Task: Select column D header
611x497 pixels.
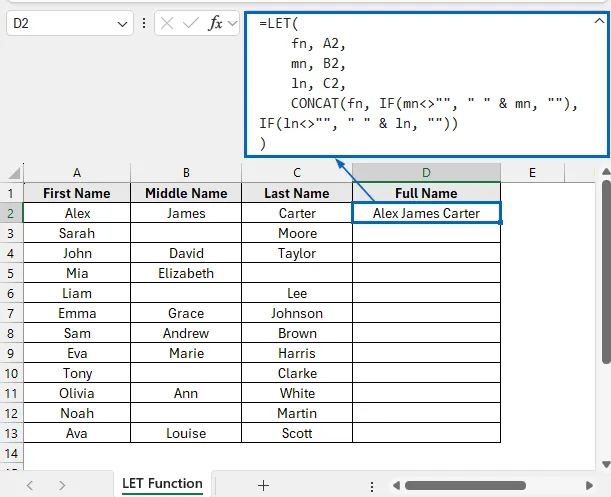Action: pos(426,173)
